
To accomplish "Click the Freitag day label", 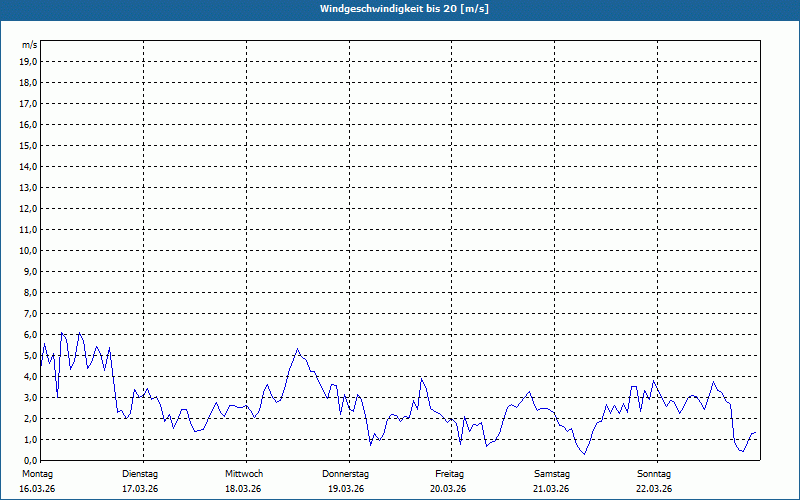I will (450, 473).
